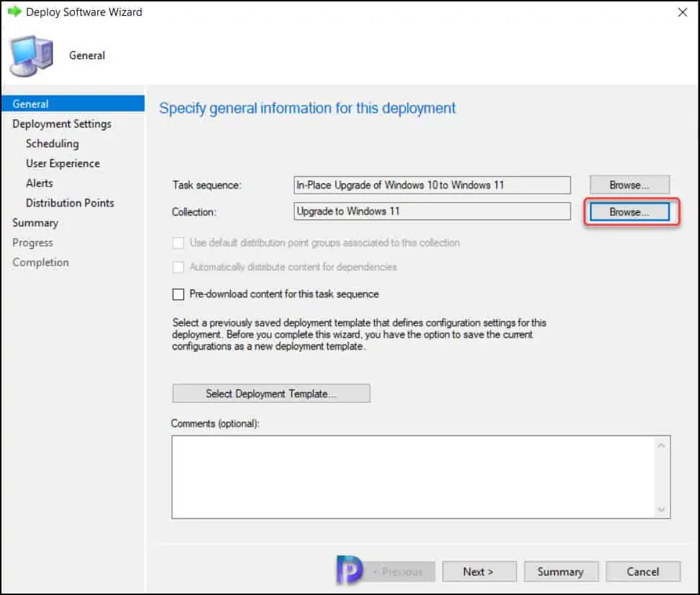
Task: Click the 'General' header title text
Action: click(x=87, y=55)
